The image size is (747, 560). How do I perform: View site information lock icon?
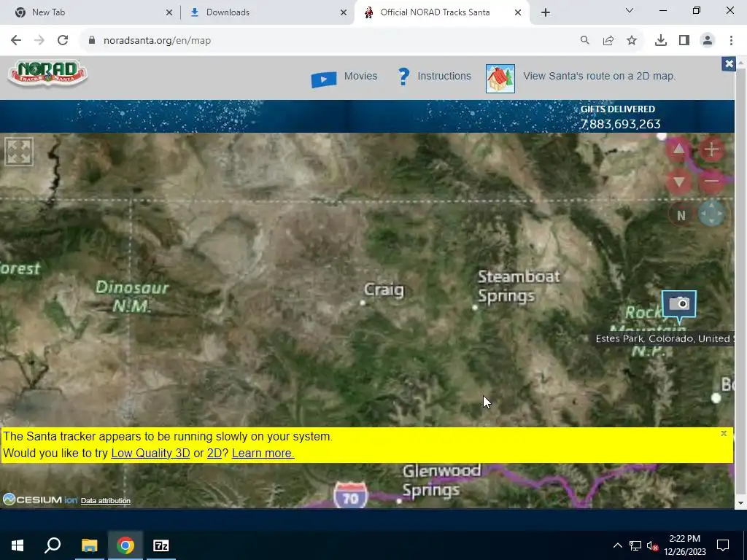tap(92, 41)
